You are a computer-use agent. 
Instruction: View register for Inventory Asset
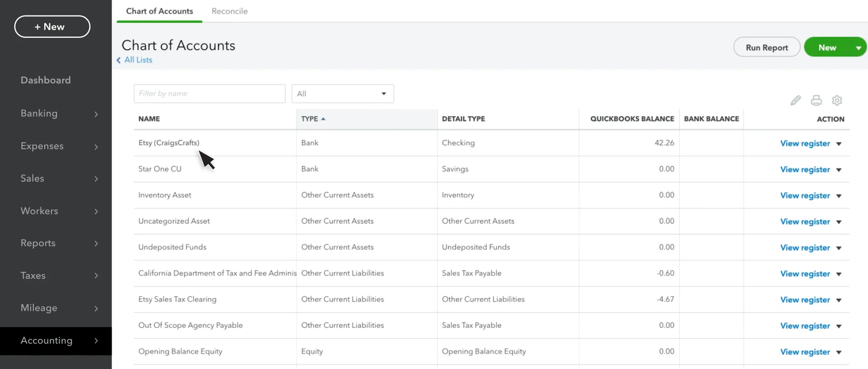pyautogui.click(x=805, y=195)
